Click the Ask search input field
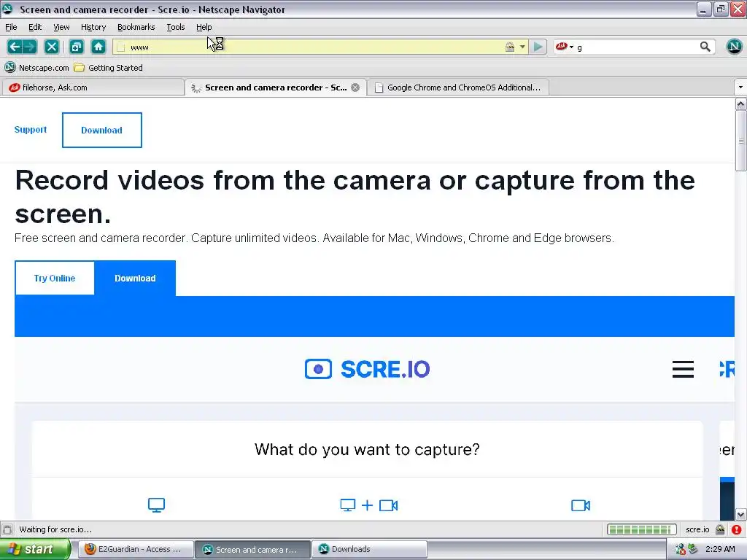 coord(636,47)
